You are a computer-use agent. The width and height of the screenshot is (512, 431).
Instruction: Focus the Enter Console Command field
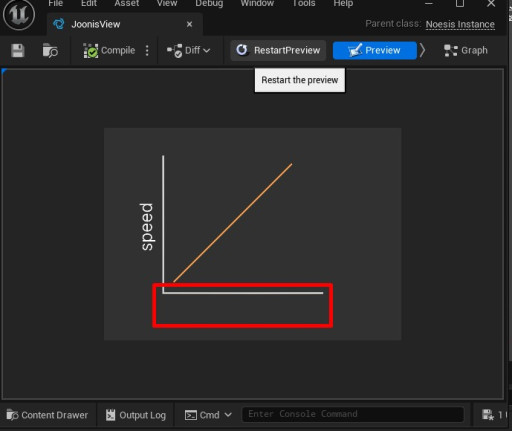tap(353, 414)
